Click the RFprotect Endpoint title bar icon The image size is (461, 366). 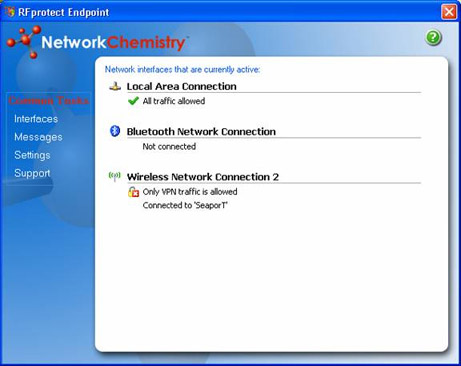[9, 12]
